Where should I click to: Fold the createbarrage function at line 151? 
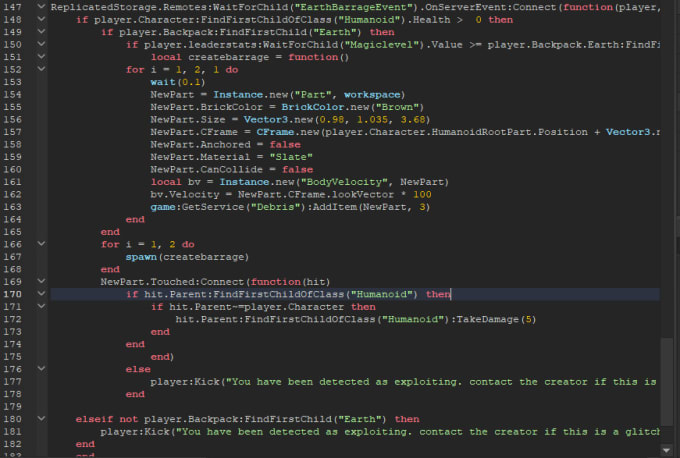pyautogui.click(x=41, y=56)
